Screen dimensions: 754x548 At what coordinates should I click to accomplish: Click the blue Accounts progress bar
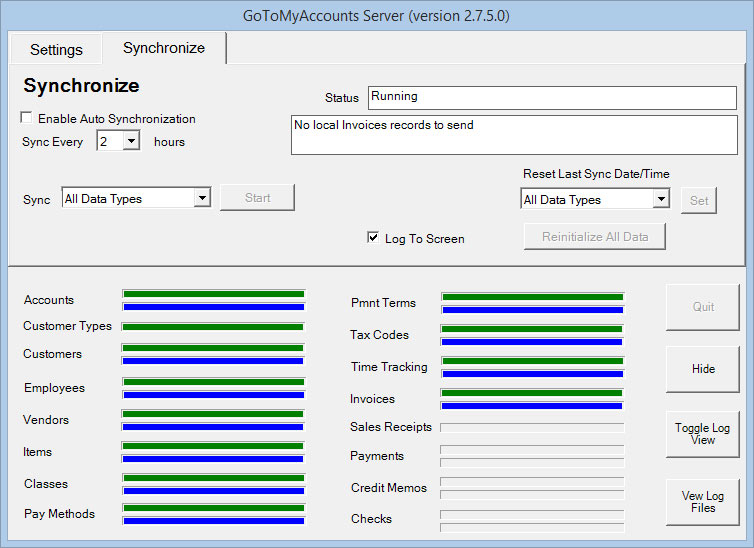(x=214, y=307)
